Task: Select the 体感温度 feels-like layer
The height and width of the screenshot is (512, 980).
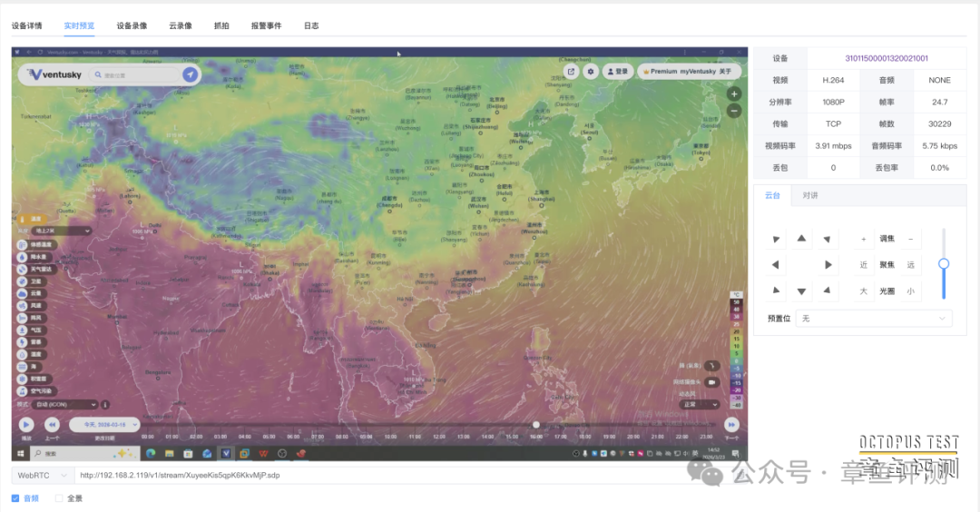Action: 36,244
